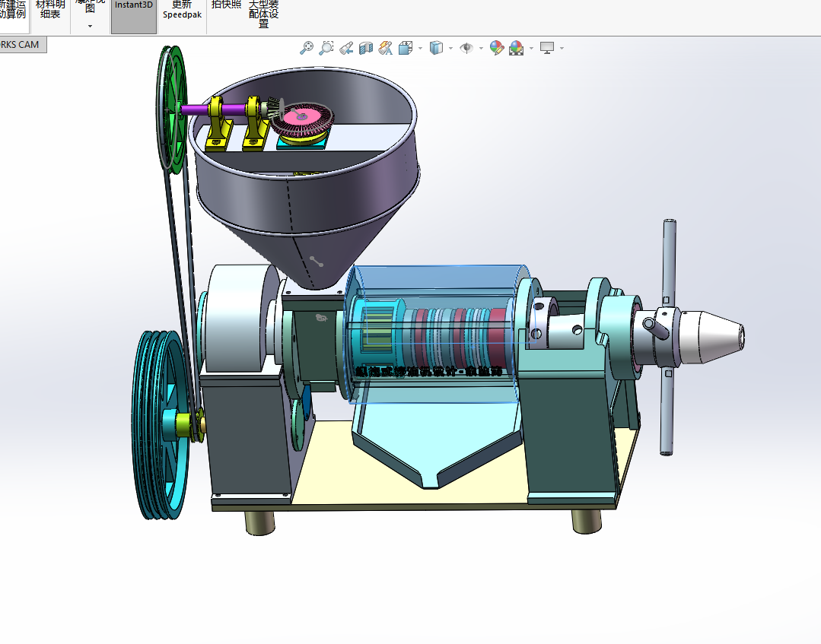Image resolution: width=821 pixels, height=644 pixels.
Task: Select the white conical nozzle on the right of the model
Action: coord(712,336)
